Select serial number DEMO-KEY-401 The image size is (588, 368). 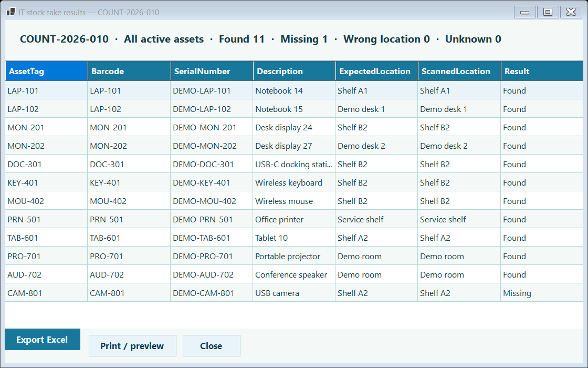tap(212, 182)
